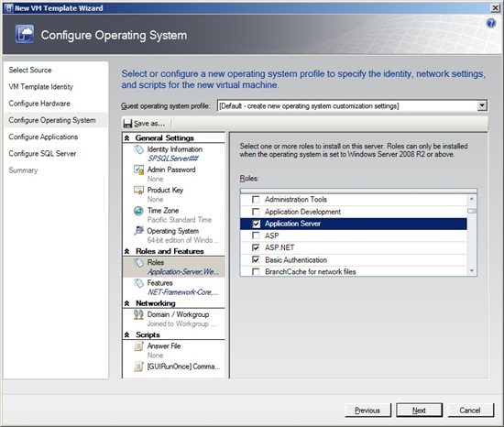Go to the Configure Hardware step

coord(39,104)
